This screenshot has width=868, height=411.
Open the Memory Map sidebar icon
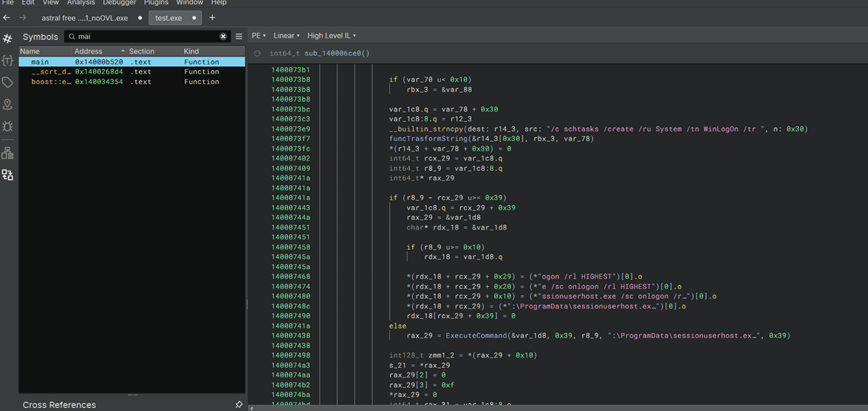(7, 153)
